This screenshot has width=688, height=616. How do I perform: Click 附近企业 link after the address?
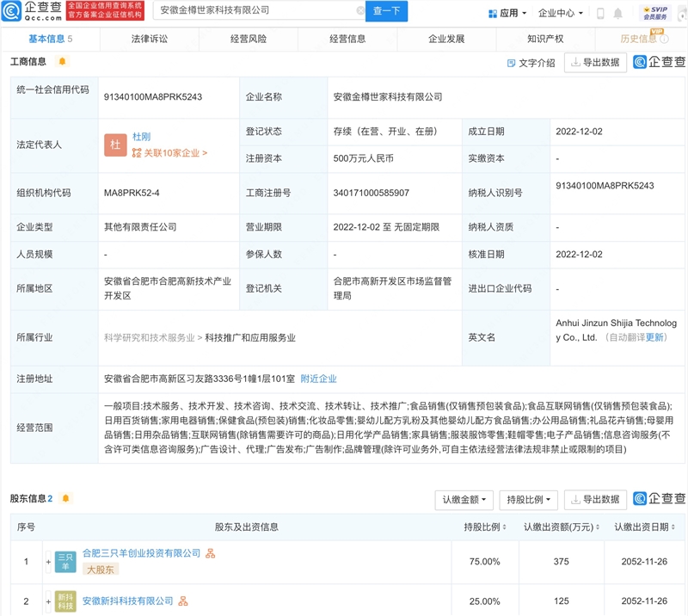point(318,379)
